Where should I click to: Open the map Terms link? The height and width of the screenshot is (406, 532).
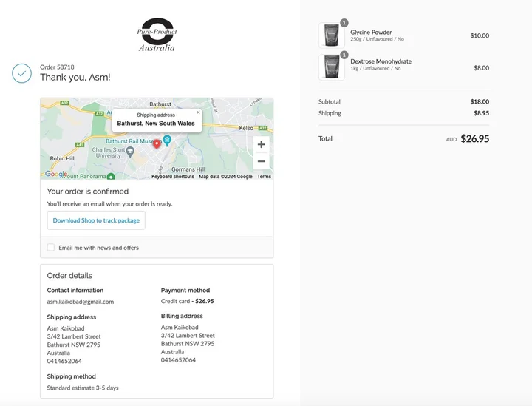pos(264,177)
